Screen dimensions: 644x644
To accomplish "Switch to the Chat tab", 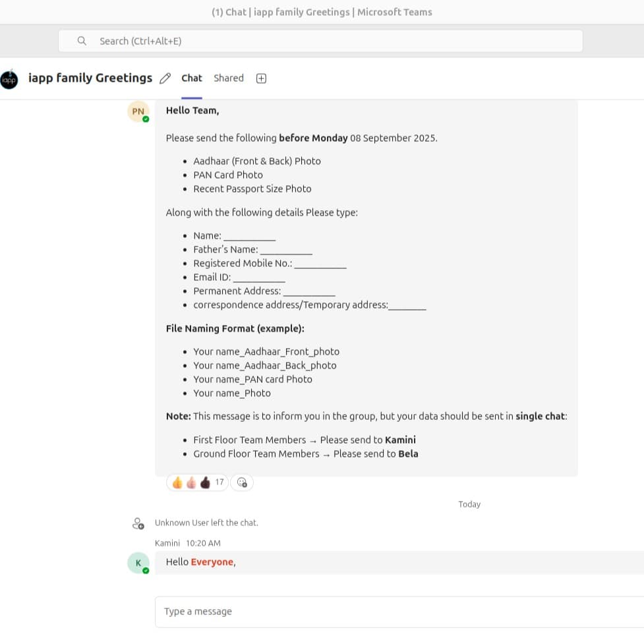I will coord(192,78).
